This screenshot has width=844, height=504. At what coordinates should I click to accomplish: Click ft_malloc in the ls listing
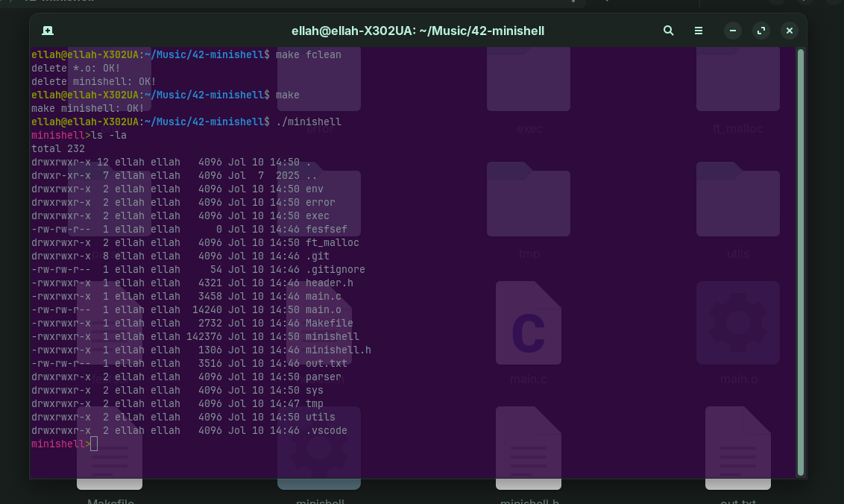332,242
